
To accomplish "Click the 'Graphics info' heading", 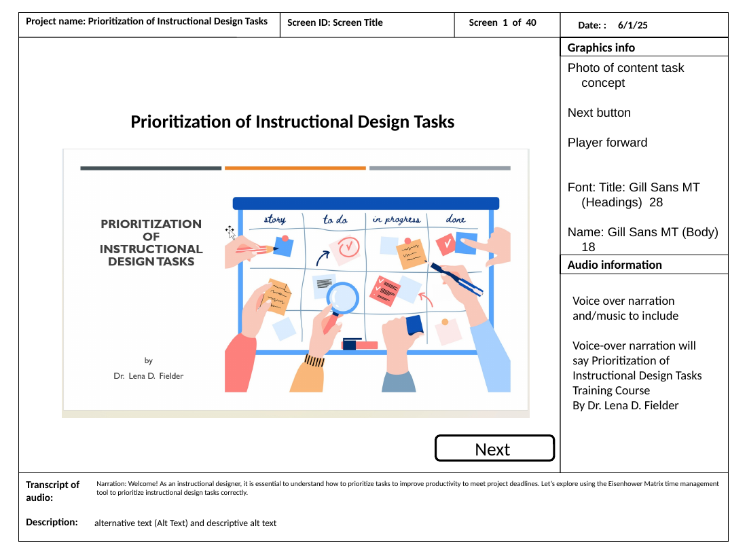I will click(601, 48).
